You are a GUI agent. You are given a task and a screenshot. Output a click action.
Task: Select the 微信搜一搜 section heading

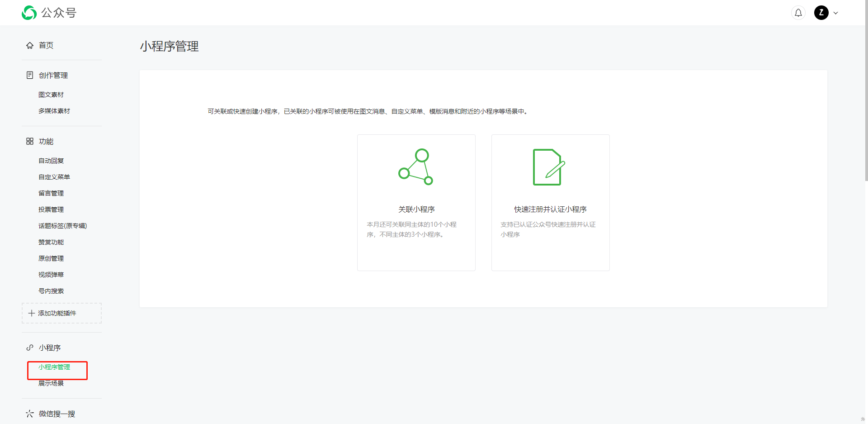57,414
